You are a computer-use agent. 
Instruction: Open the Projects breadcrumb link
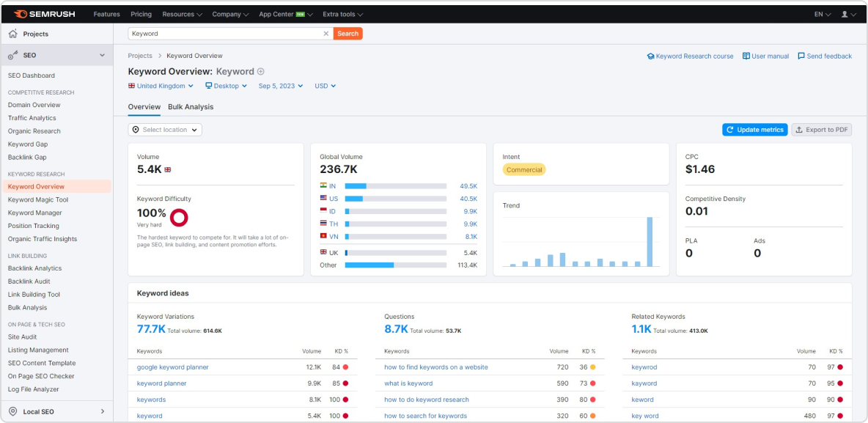[x=140, y=56]
